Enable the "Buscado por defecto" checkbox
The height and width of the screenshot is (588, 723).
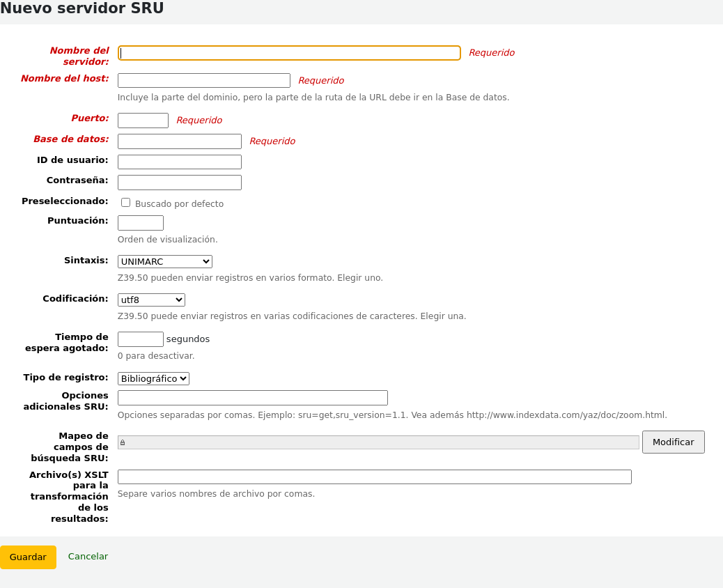point(125,202)
